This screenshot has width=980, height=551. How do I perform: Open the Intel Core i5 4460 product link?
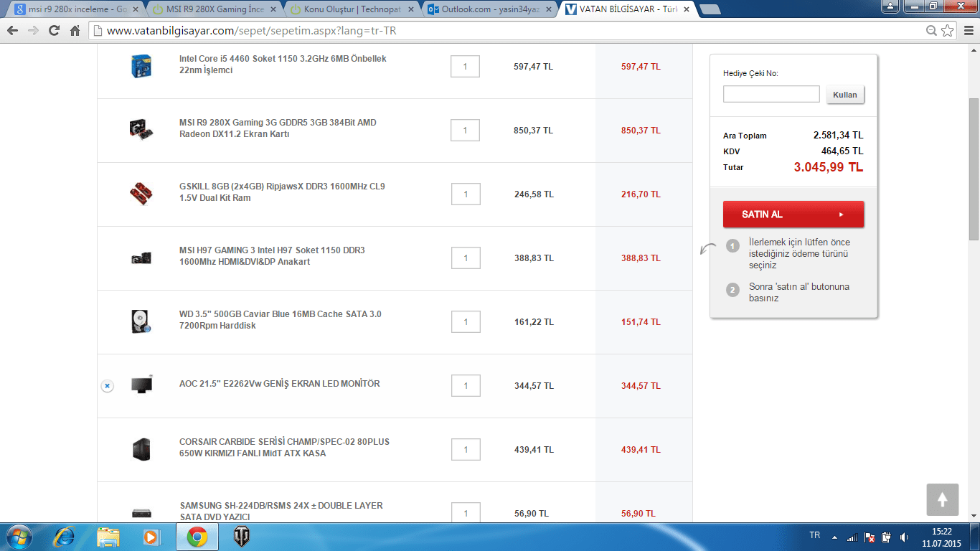tap(283, 65)
